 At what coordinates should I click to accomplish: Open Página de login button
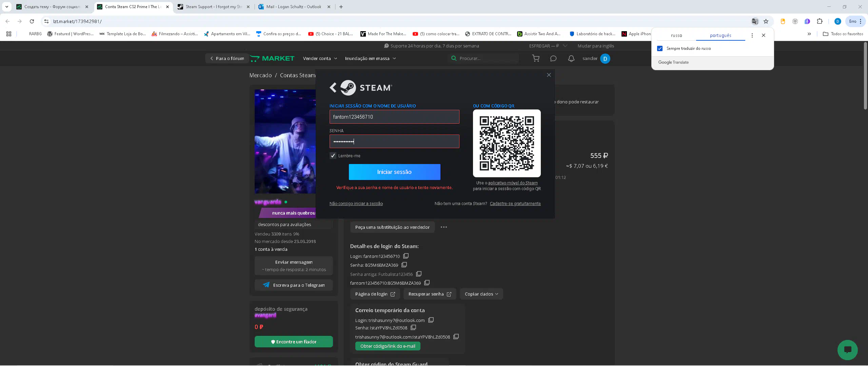coord(375,294)
